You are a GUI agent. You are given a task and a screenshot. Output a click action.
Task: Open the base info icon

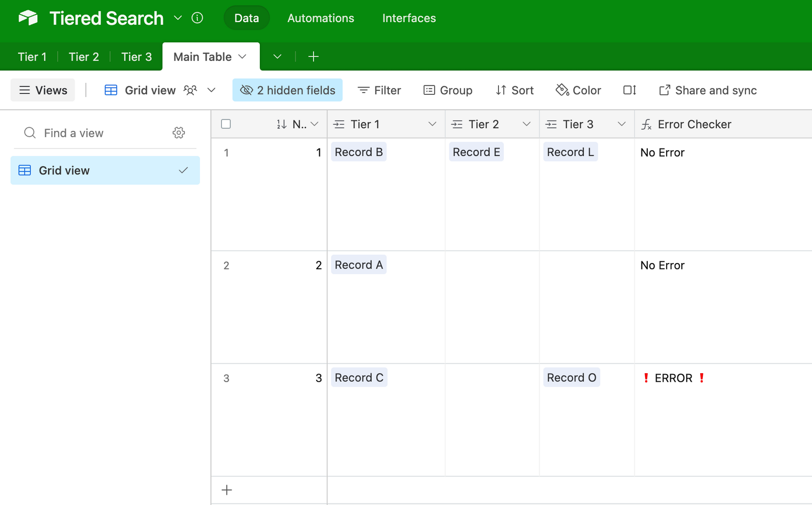197,18
